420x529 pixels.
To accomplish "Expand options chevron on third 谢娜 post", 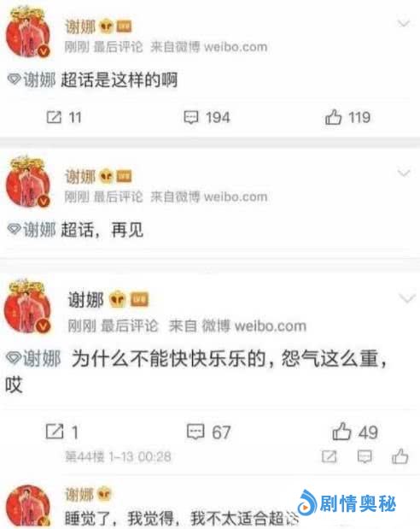I will [x=407, y=298].
